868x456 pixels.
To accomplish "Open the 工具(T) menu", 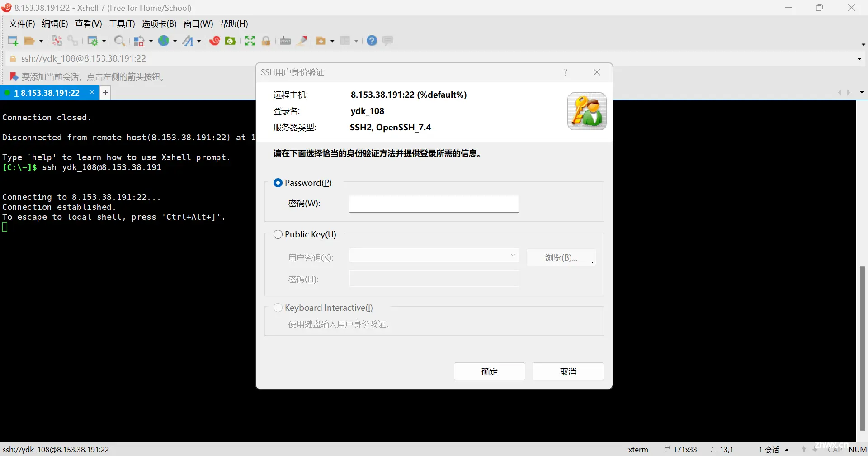I will pos(122,24).
